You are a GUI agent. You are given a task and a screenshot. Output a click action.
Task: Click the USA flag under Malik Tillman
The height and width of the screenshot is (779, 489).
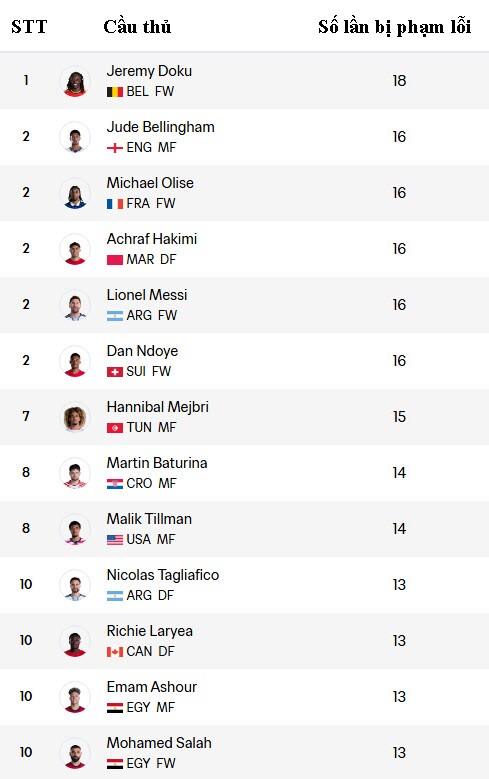[x=115, y=540]
